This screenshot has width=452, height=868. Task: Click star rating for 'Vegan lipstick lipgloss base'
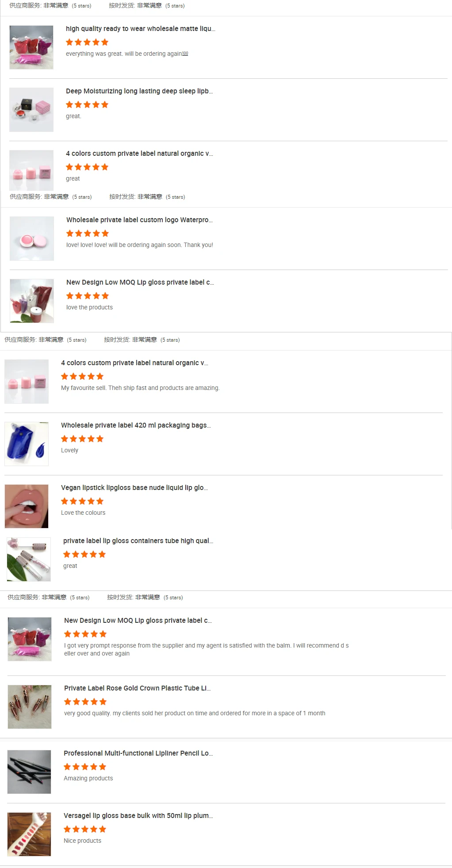click(x=82, y=501)
